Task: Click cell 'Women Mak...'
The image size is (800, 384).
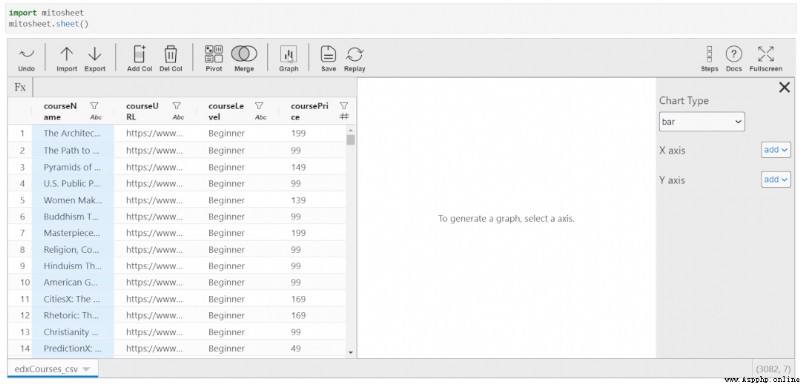Action: (73, 200)
